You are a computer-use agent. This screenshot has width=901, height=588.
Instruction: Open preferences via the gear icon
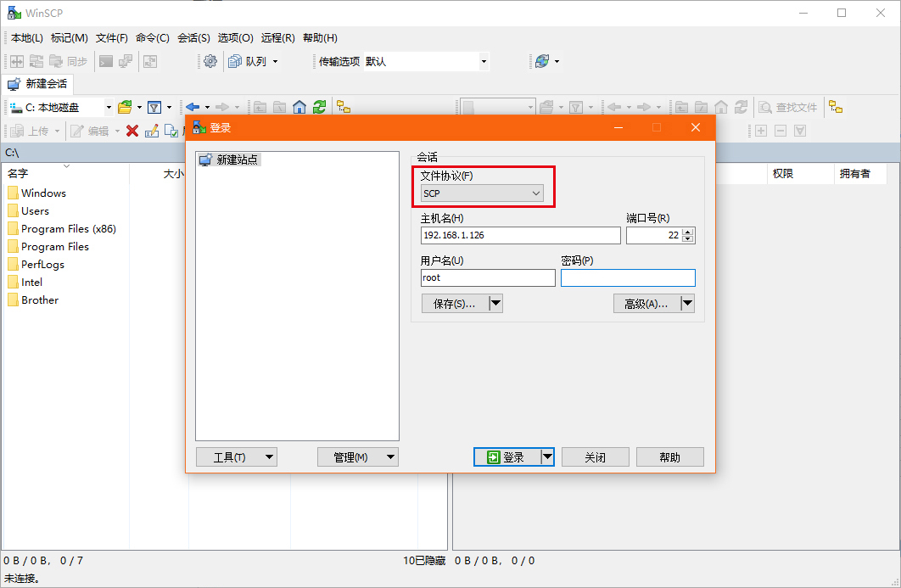[x=210, y=61]
